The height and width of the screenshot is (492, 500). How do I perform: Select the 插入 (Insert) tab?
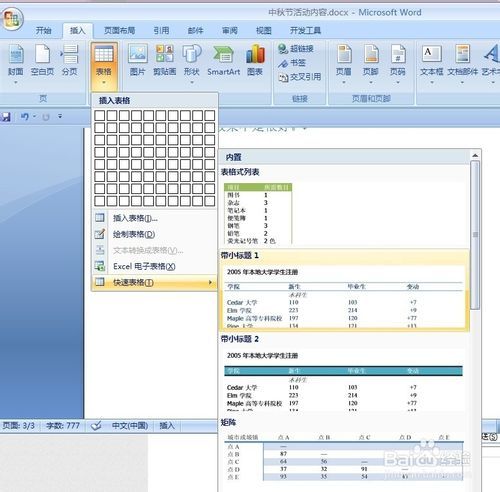point(77,31)
